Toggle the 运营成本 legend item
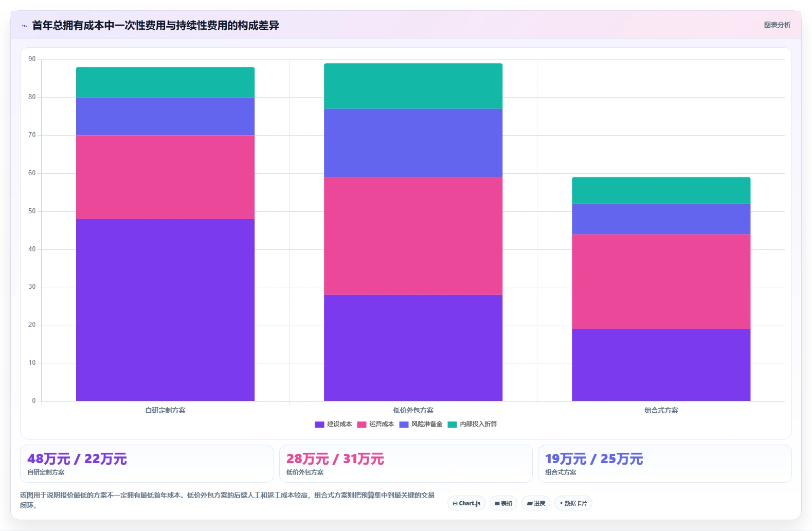 click(x=375, y=424)
